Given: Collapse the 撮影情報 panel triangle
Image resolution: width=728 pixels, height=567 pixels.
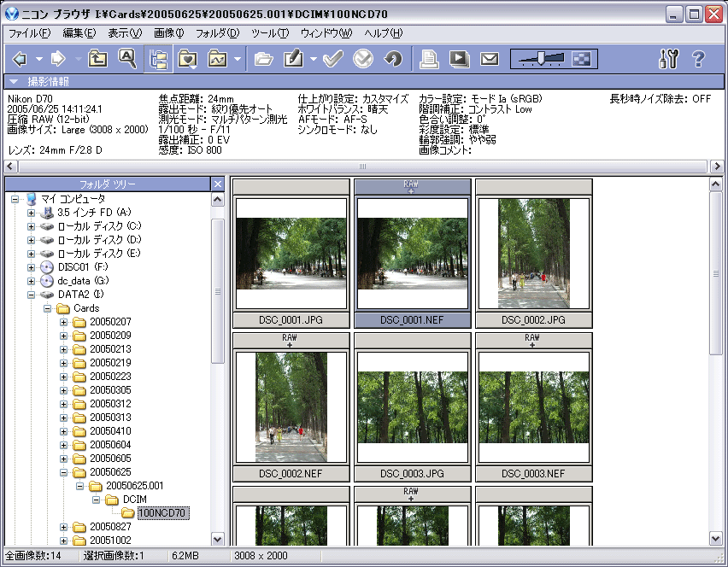Looking at the screenshot, I should pyautogui.click(x=14, y=82).
